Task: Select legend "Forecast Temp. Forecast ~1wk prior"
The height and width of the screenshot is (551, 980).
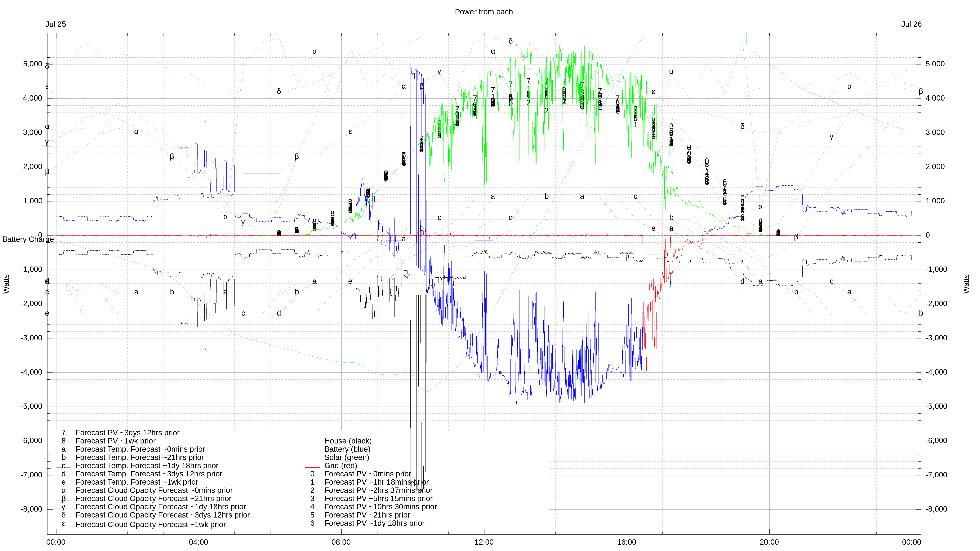Action: (137, 482)
